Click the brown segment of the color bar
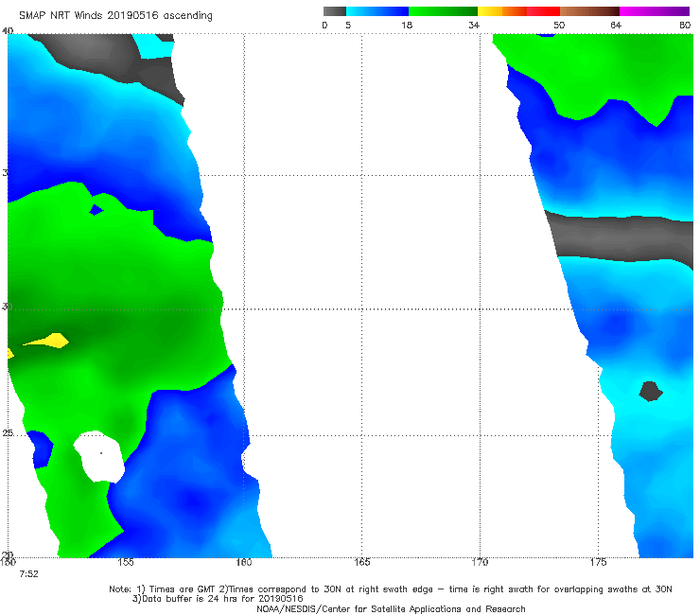 [589, 11]
